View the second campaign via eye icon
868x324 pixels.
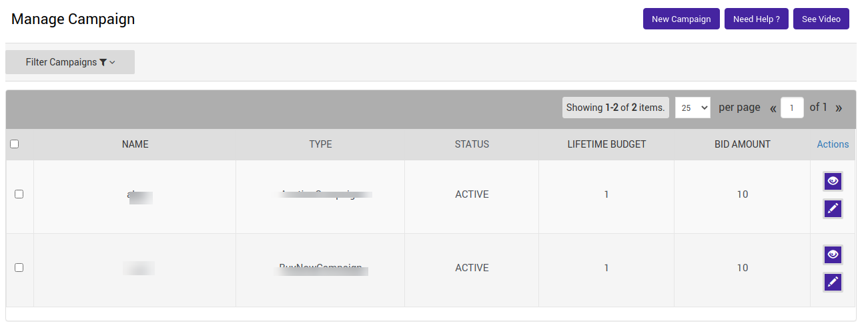(x=833, y=255)
